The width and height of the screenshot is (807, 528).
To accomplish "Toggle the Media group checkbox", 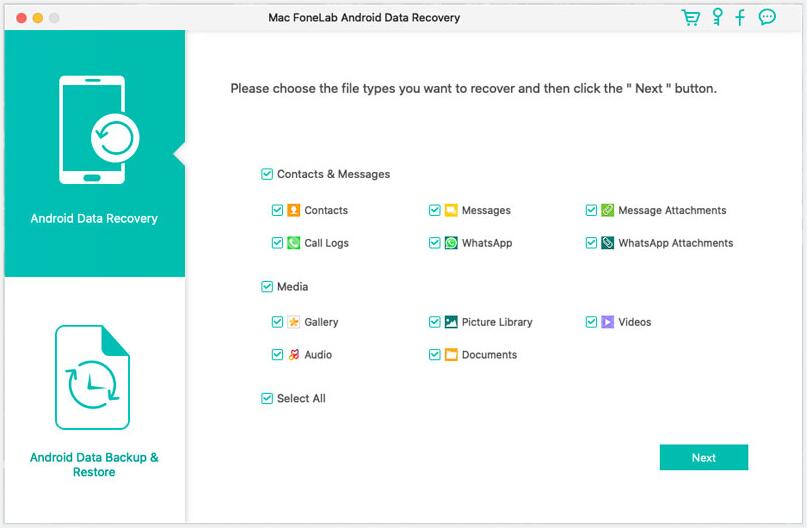I will (x=267, y=287).
